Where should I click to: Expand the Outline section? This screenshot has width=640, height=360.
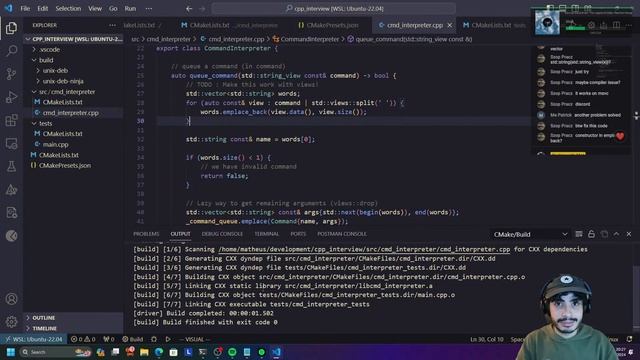[73, 318]
